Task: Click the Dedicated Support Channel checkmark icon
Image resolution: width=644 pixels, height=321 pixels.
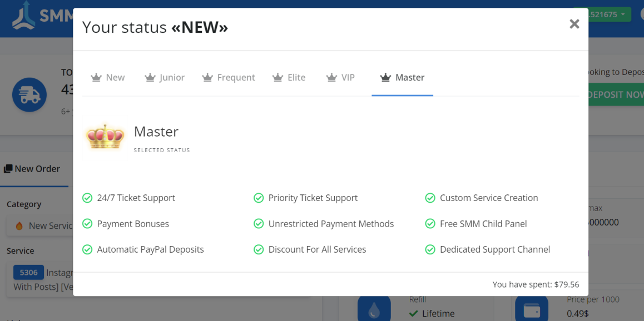Action: [x=430, y=250]
